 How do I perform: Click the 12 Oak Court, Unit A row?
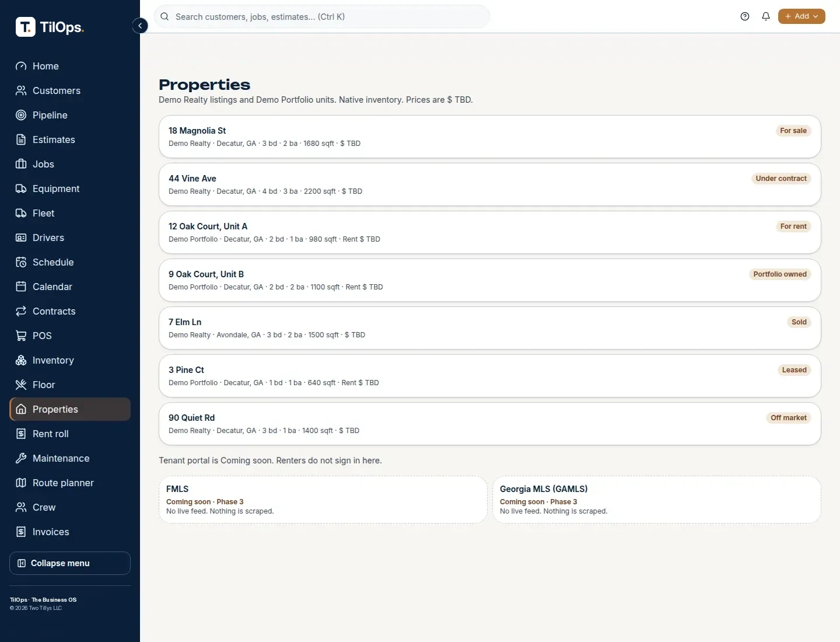click(490, 232)
